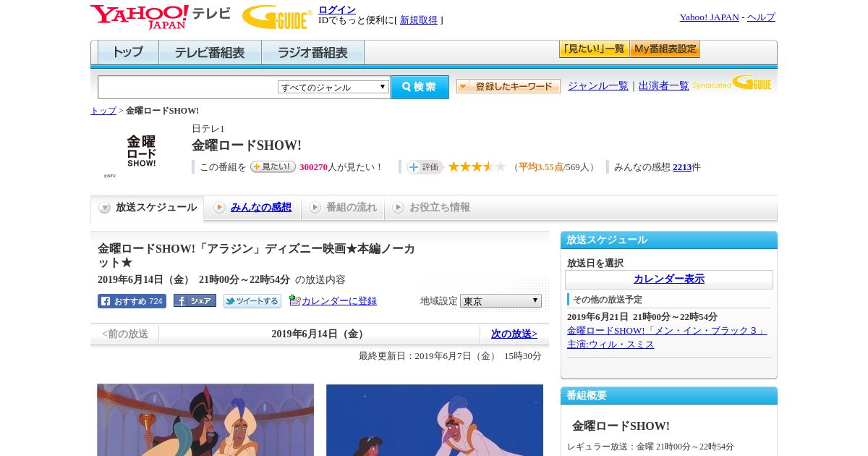
Task: Click the 主演:ウィル・スミス link
Action: [610, 345]
